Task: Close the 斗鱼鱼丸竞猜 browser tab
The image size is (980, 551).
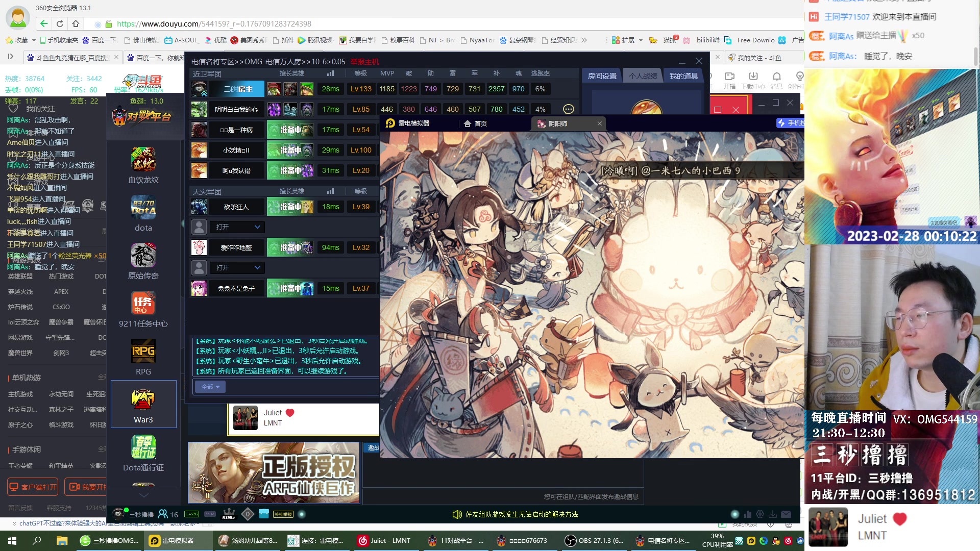Action: [116, 57]
